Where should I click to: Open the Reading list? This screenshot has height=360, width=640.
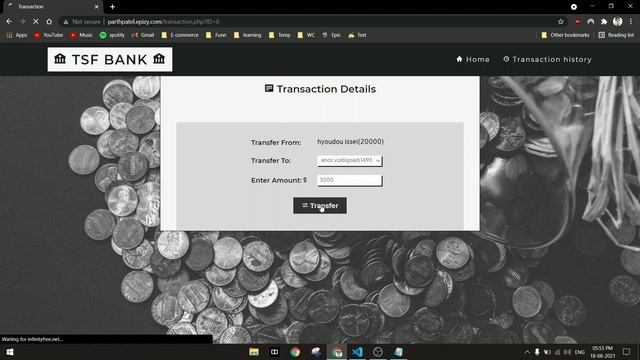click(x=616, y=35)
